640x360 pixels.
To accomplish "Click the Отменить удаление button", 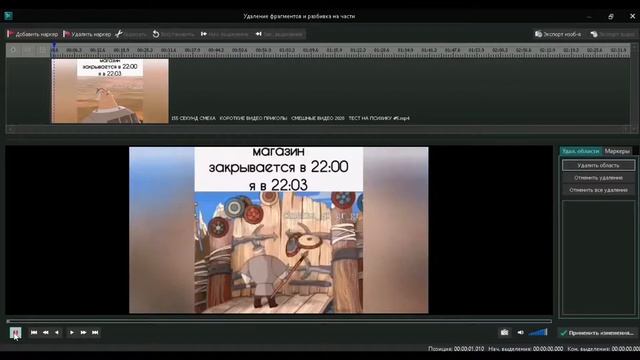I will tap(598, 178).
